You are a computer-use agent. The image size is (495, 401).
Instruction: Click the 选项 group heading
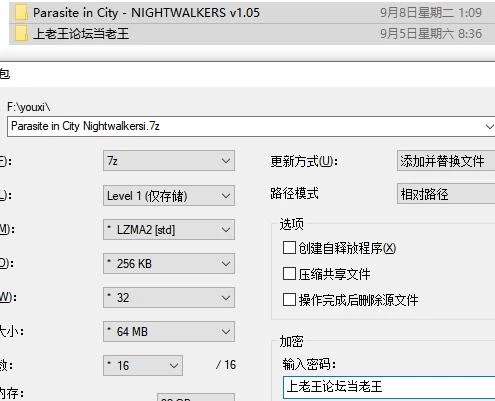pos(292,224)
